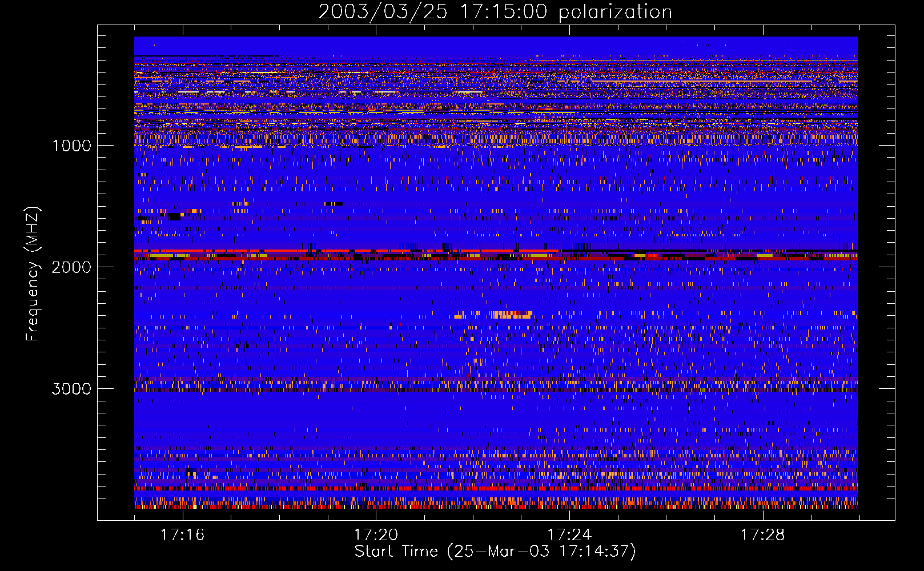
Task: Click the 2000 frequency tick label
Action: point(71,267)
